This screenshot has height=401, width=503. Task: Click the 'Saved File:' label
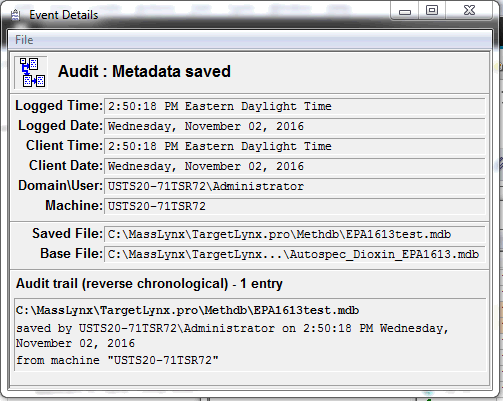tap(67, 234)
